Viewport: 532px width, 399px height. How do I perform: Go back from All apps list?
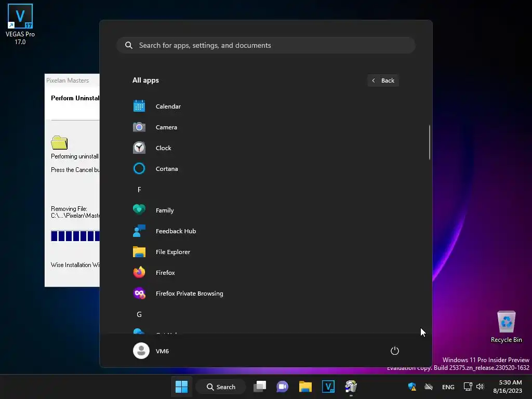point(383,81)
